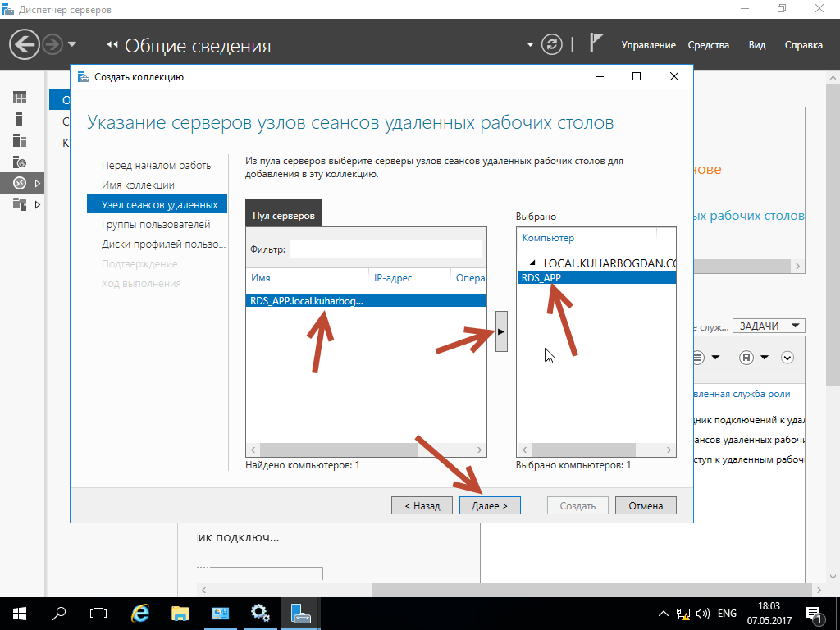Launch Internet Explorer from the taskbar
840x630 pixels.
tap(140, 613)
